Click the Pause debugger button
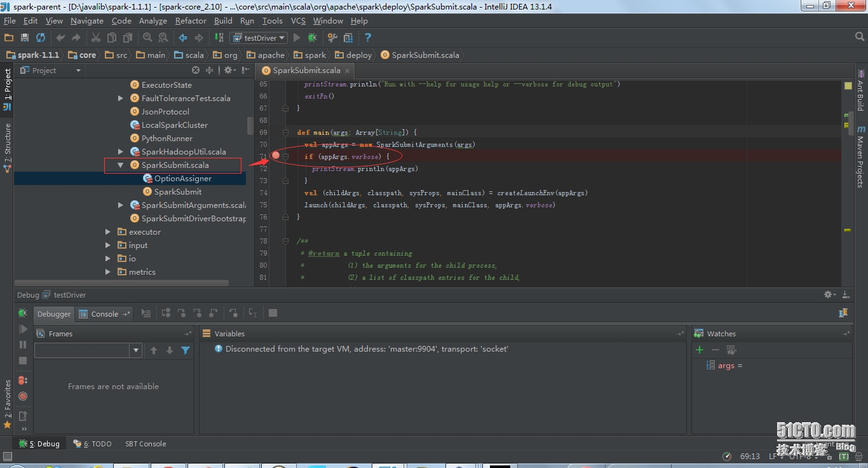The height and width of the screenshot is (468, 868). tap(22, 343)
